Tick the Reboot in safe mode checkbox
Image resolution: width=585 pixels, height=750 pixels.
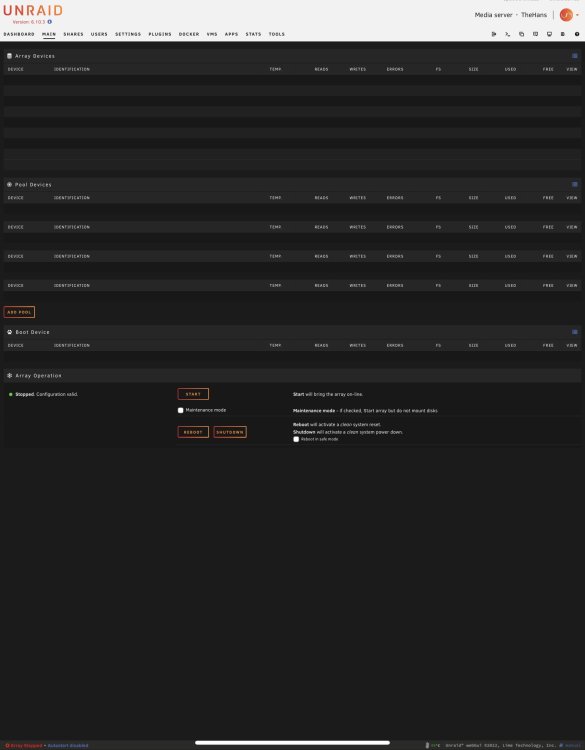tap(296, 439)
